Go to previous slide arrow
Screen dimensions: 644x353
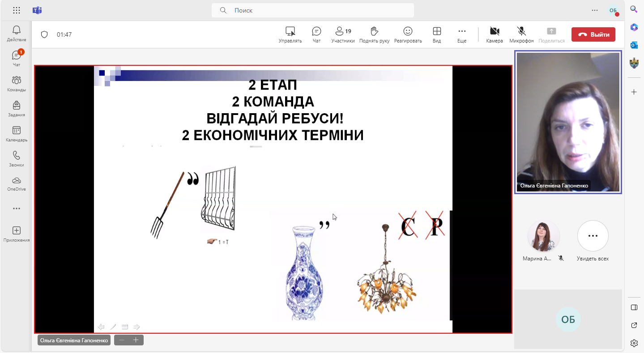(x=101, y=327)
